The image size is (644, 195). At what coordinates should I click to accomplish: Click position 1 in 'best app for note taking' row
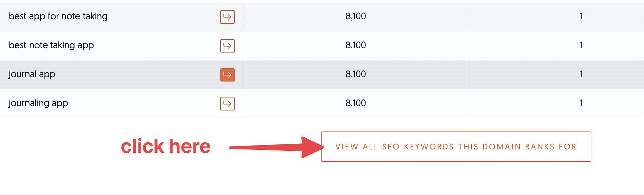581,16
